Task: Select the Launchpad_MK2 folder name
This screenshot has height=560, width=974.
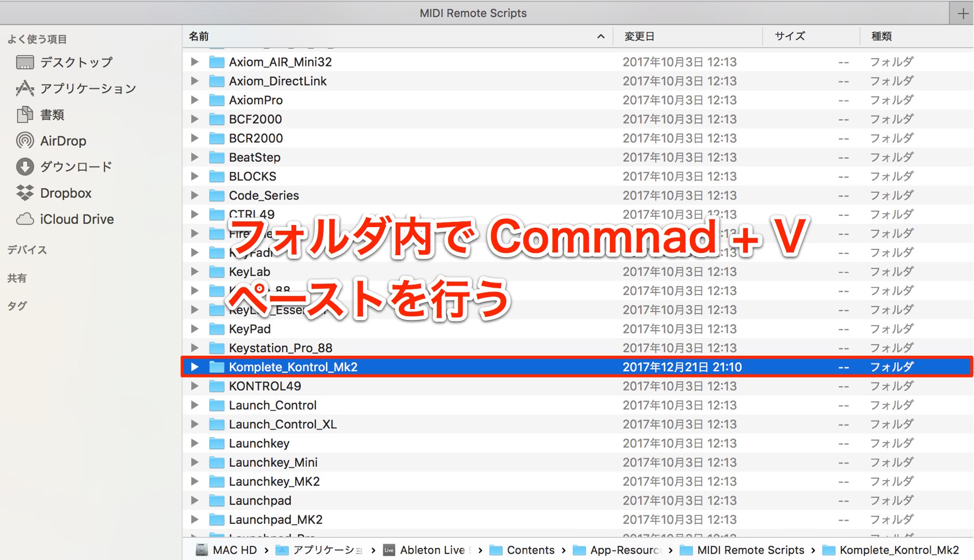Action: pos(275,520)
